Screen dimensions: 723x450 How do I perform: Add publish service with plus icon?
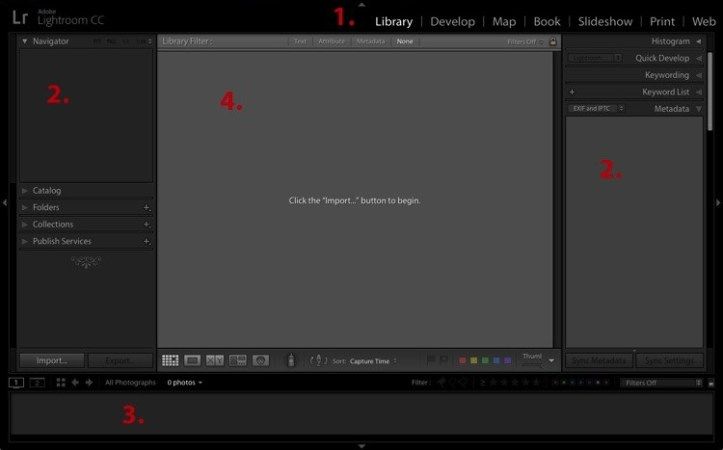tap(146, 241)
